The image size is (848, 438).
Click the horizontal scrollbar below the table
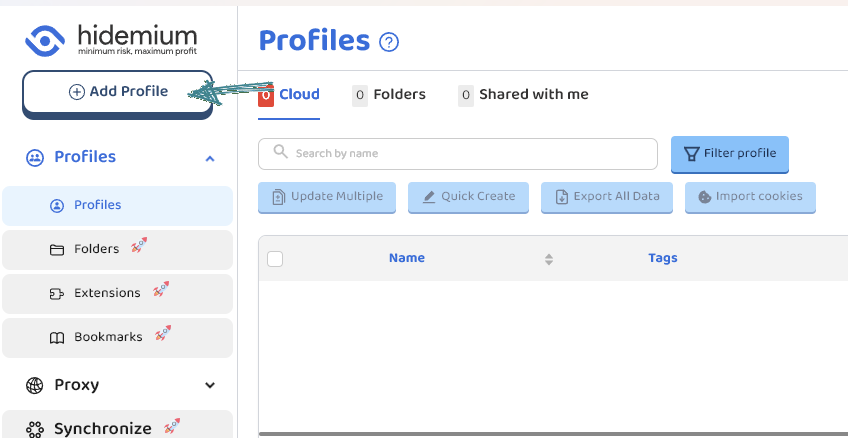click(552, 434)
